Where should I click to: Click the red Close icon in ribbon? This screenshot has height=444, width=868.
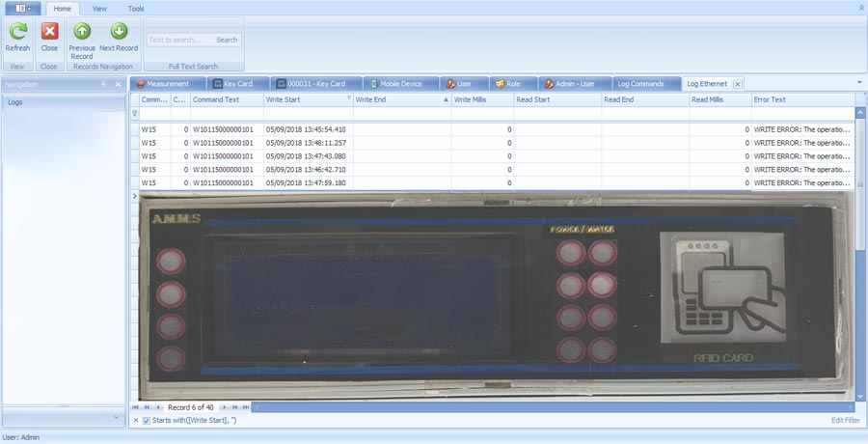coord(49,32)
